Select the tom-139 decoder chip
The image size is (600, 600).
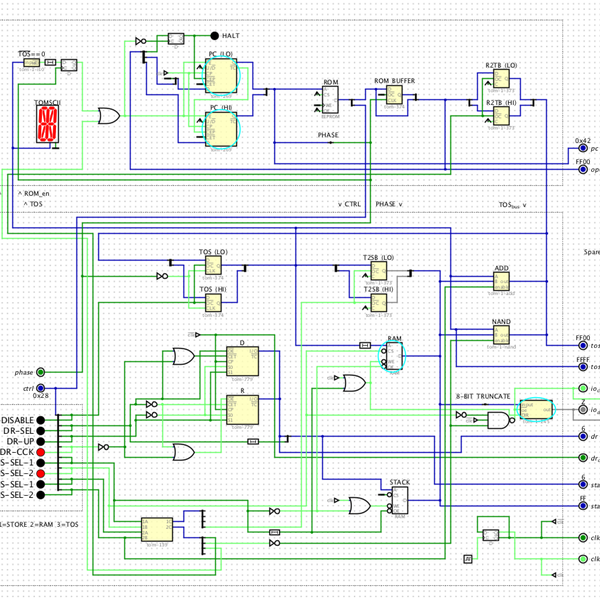[157, 530]
